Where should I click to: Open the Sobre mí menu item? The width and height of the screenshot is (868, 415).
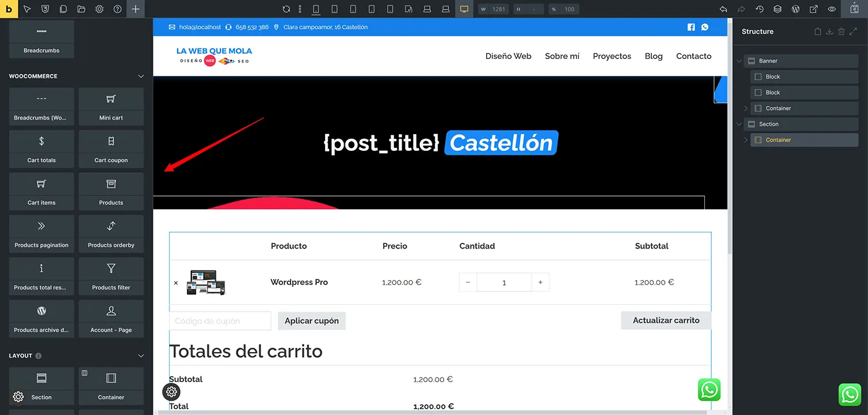click(562, 56)
